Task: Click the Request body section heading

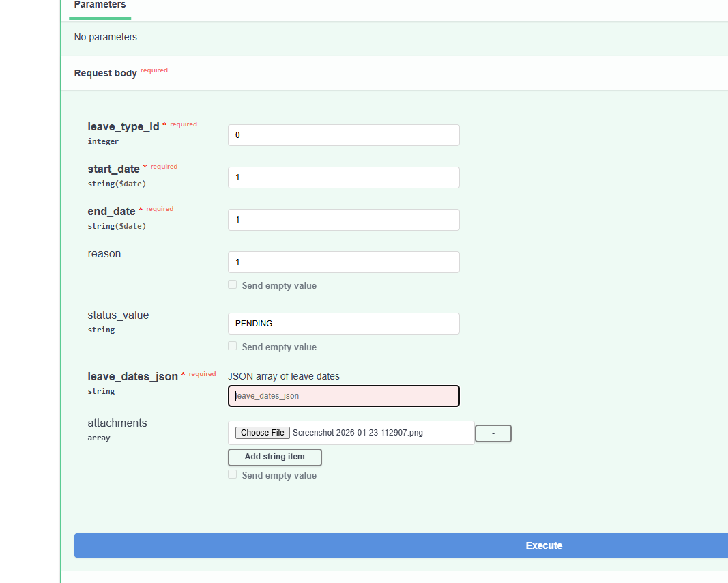Action: click(106, 73)
